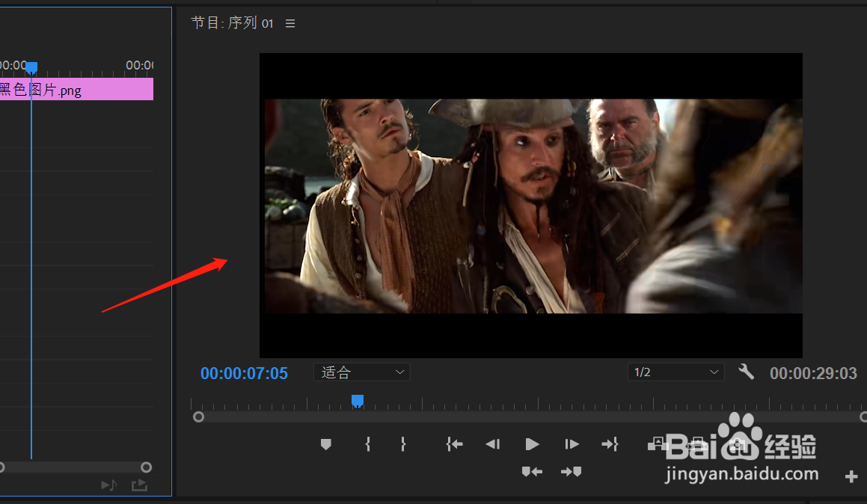Open the button editor plus icon
This screenshot has width=867, height=504.
tap(851, 476)
